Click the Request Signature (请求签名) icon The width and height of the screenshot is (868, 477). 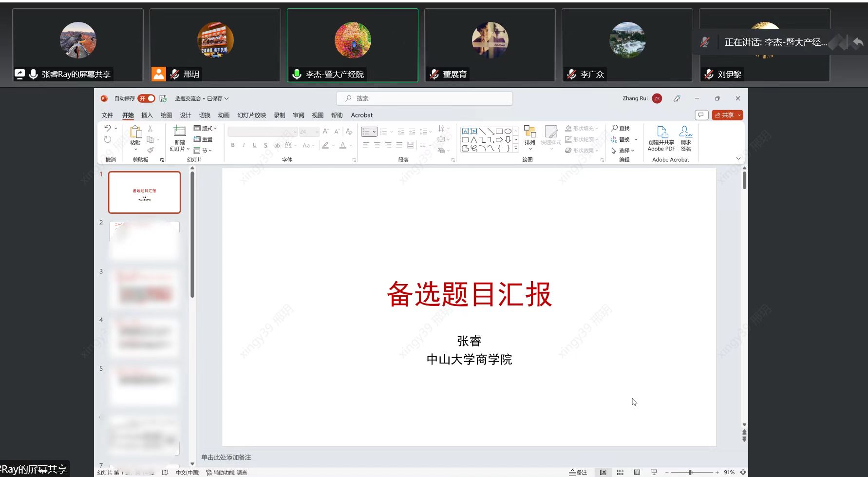coord(686,132)
